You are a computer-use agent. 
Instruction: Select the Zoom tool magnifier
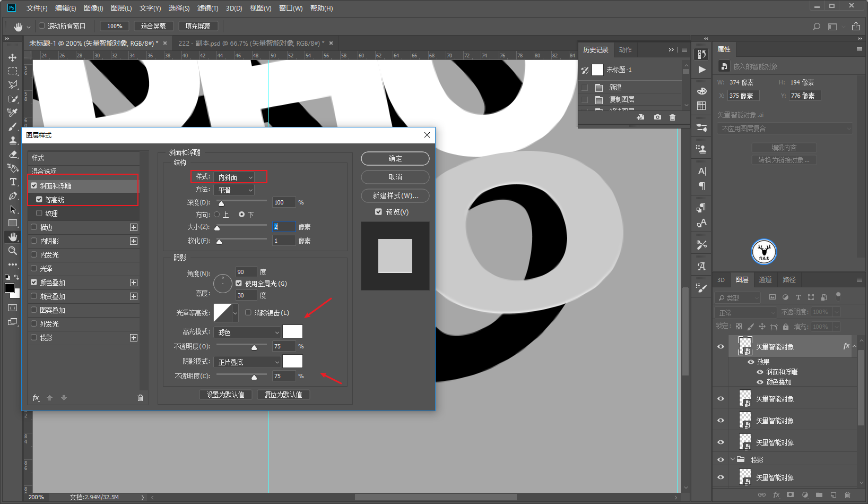(x=13, y=251)
